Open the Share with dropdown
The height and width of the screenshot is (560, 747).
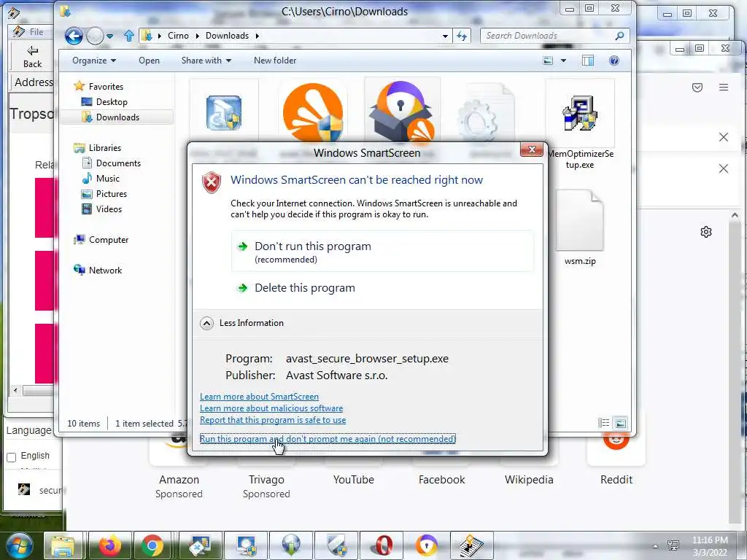point(206,61)
